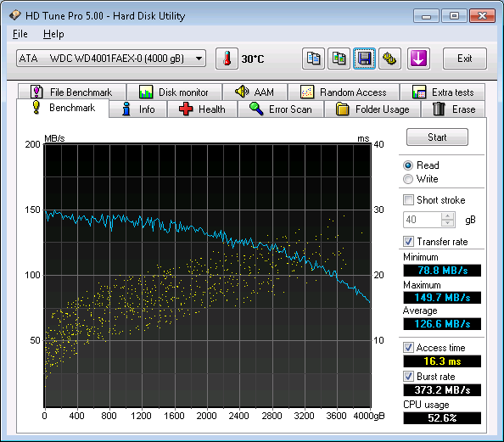Expand the WDC WD4001FAEX drive dropdown
This screenshot has height=442, width=504.
[199, 59]
